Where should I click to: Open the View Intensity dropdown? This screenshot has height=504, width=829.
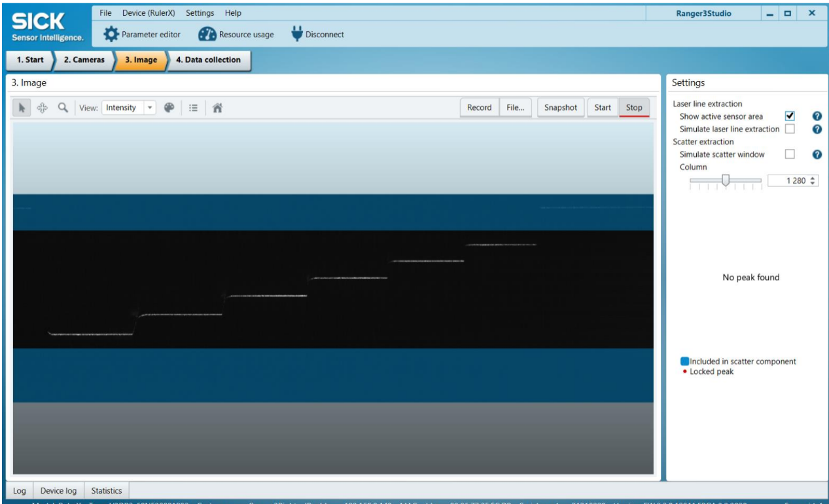[x=130, y=108]
